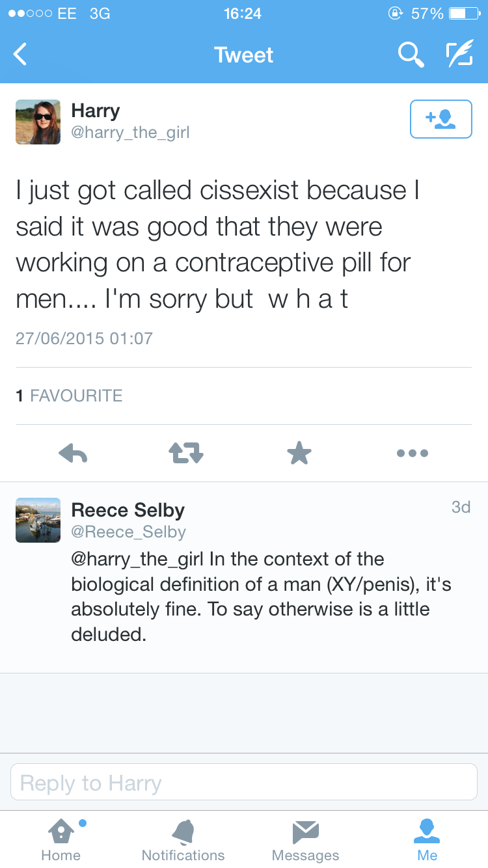Go to the Me profile tab

(x=427, y=840)
